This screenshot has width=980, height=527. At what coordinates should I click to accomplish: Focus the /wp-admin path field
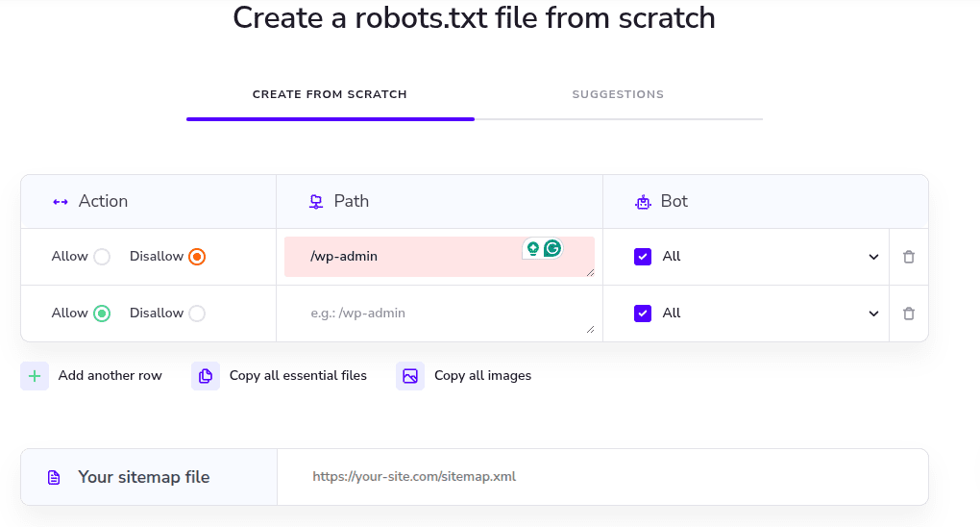click(439, 257)
